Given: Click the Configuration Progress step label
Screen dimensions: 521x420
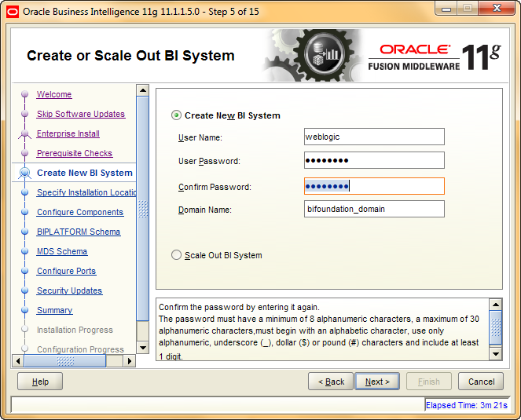Looking at the screenshot, I should click(80, 349).
